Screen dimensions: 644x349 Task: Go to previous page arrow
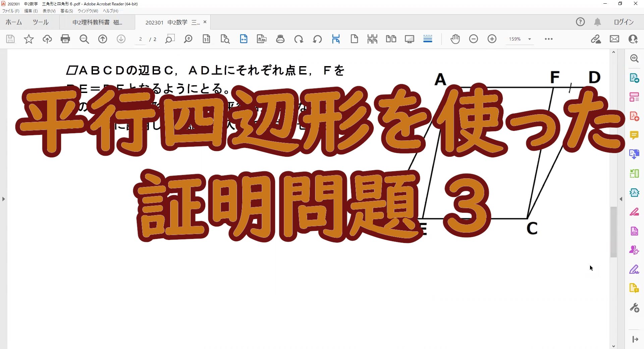pyautogui.click(x=103, y=39)
